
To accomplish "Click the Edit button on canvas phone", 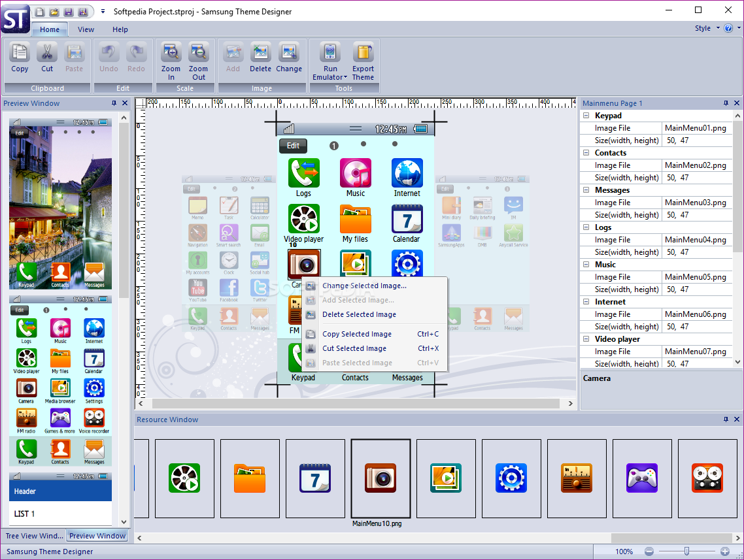I will tap(294, 146).
